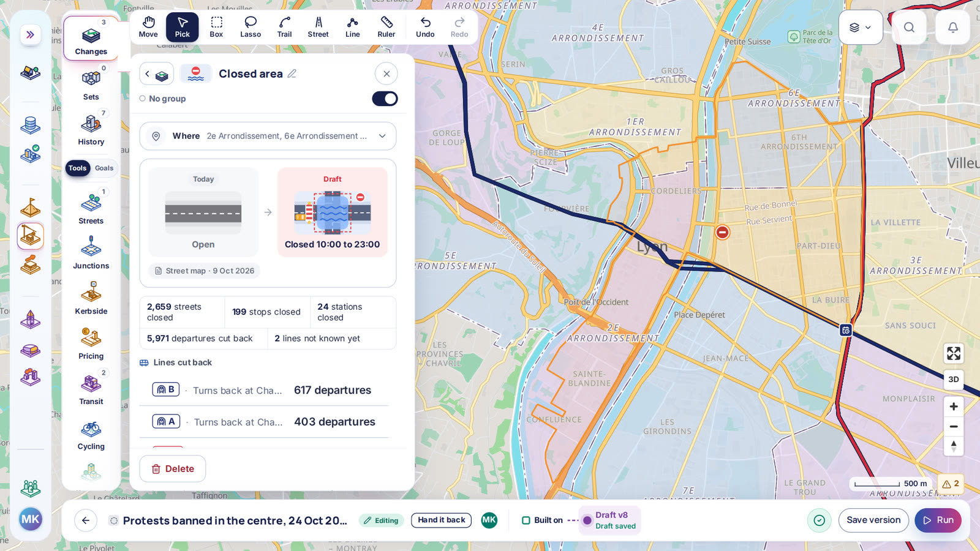This screenshot has height=551, width=980.
Task: Open the Changes panel
Action: point(91,39)
